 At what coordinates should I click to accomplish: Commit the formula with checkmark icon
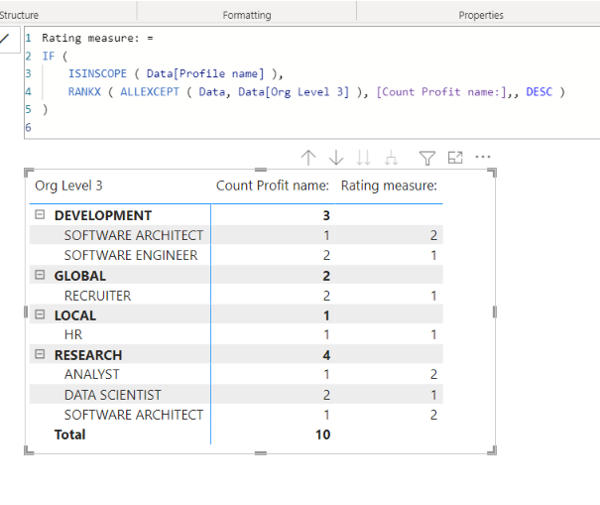(x=5, y=38)
